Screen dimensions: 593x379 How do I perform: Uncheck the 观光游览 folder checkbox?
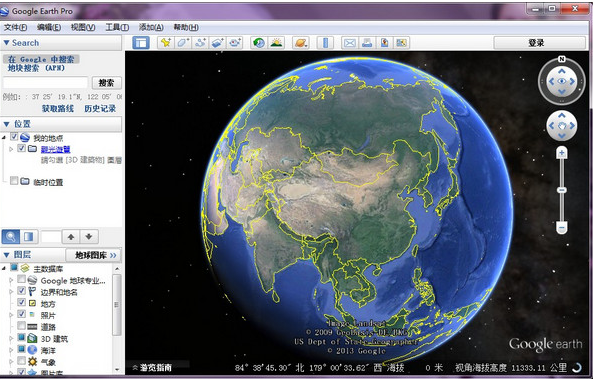coord(22,148)
